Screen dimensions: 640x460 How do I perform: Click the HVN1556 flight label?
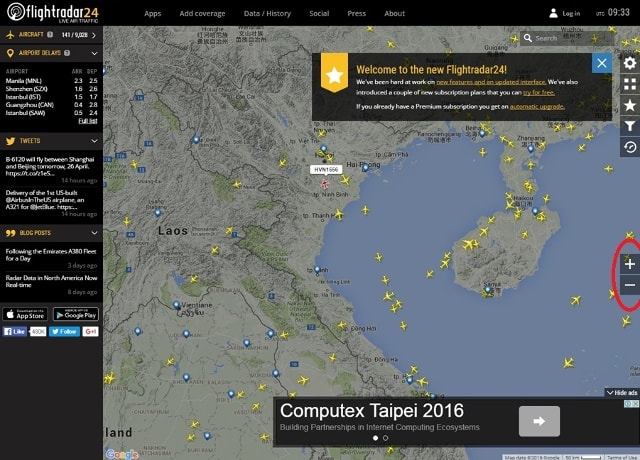(x=326, y=169)
